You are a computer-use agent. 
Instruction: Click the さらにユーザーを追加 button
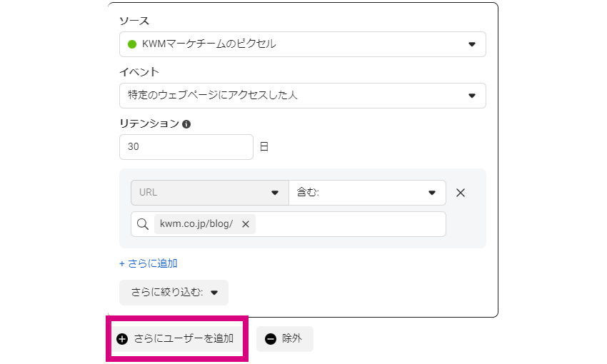tap(177, 339)
